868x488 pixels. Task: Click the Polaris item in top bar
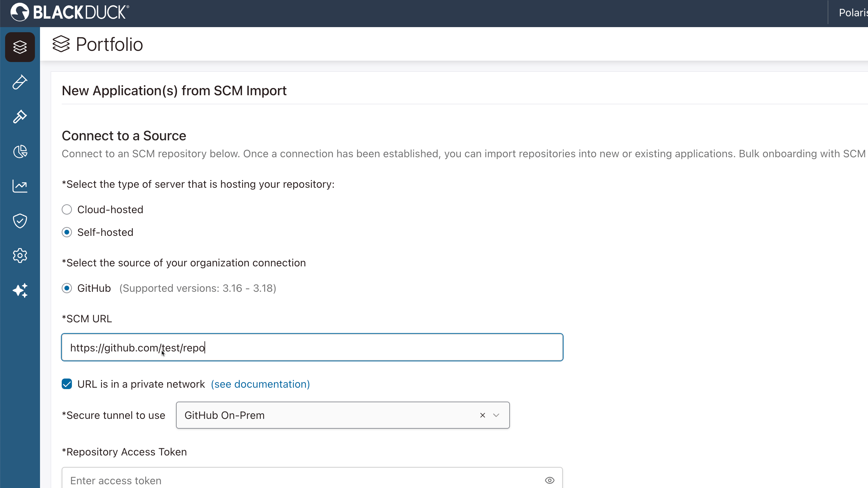tap(853, 13)
